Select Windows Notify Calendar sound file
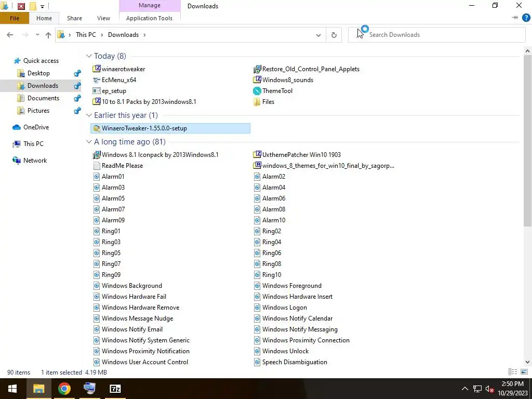 (x=293, y=318)
